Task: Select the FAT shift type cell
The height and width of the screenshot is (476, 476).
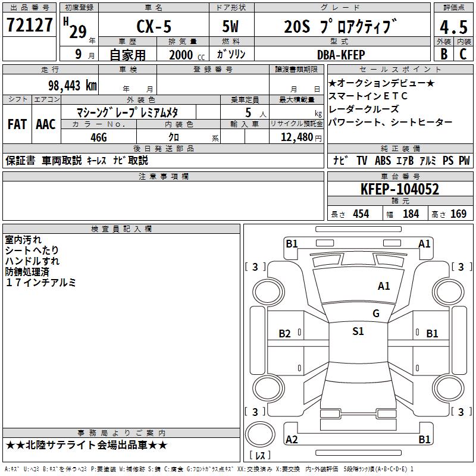Action: [x=17, y=124]
